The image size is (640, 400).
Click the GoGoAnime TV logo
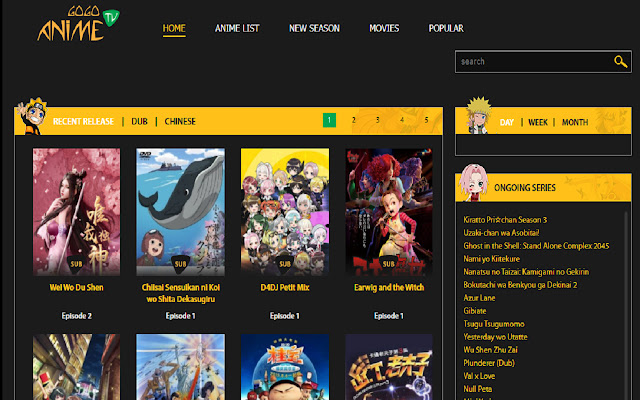click(x=78, y=23)
